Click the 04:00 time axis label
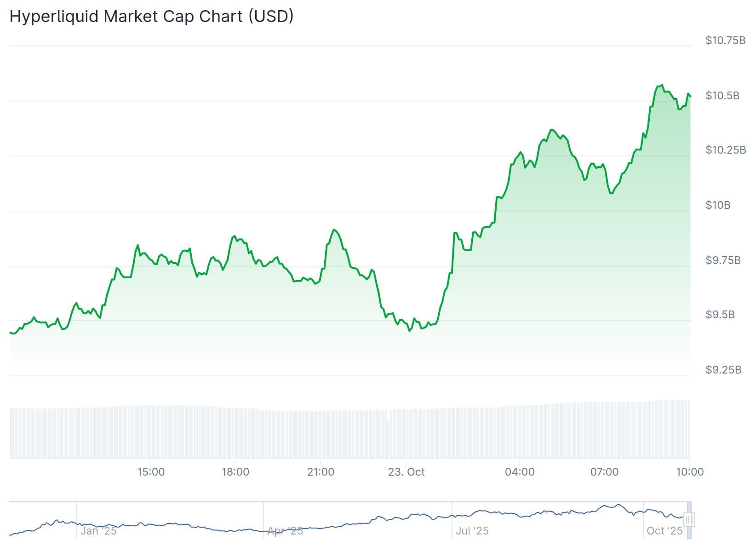The height and width of the screenshot is (552, 756). click(x=520, y=472)
